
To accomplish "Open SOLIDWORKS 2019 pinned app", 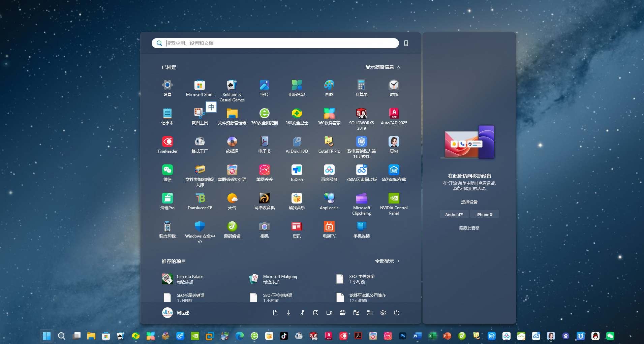I will pyautogui.click(x=361, y=118).
